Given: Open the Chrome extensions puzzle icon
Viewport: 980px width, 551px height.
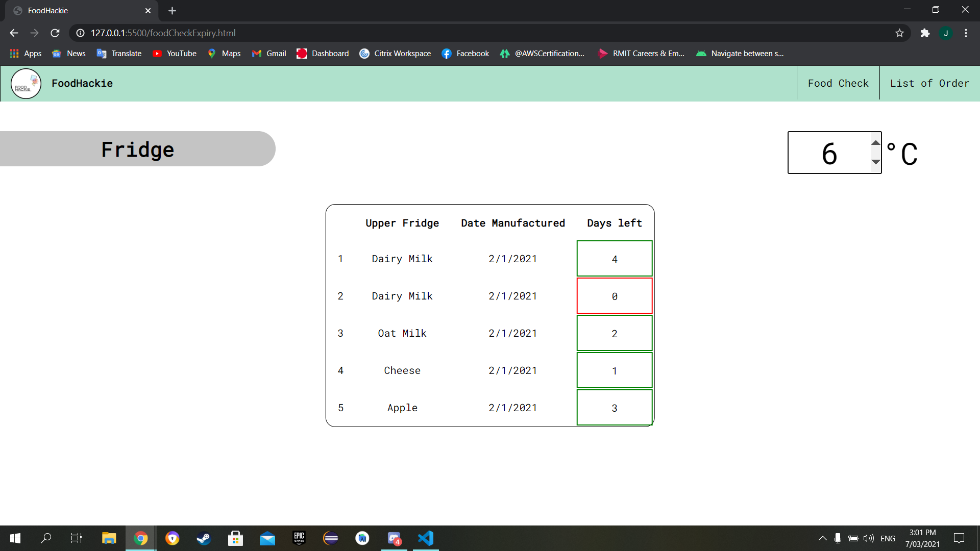Looking at the screenshot, I should [x=925, y=33].
